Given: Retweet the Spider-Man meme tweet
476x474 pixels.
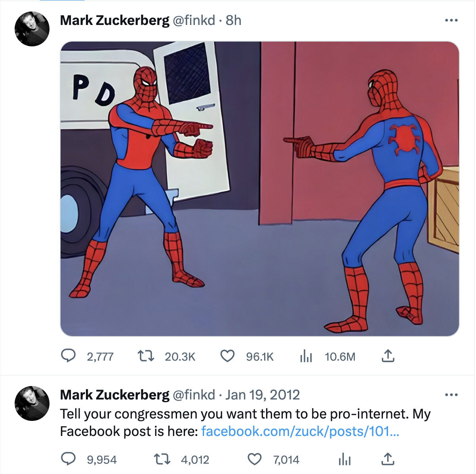Looking at the screenshot, I should 145,356.
